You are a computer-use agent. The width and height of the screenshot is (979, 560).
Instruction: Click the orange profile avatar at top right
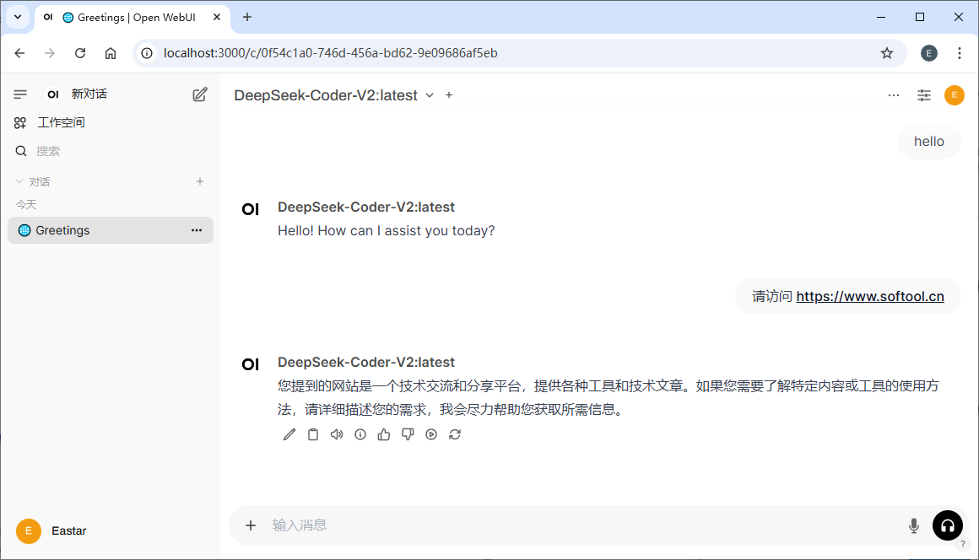pyautogui.click(x=954, y=94)
